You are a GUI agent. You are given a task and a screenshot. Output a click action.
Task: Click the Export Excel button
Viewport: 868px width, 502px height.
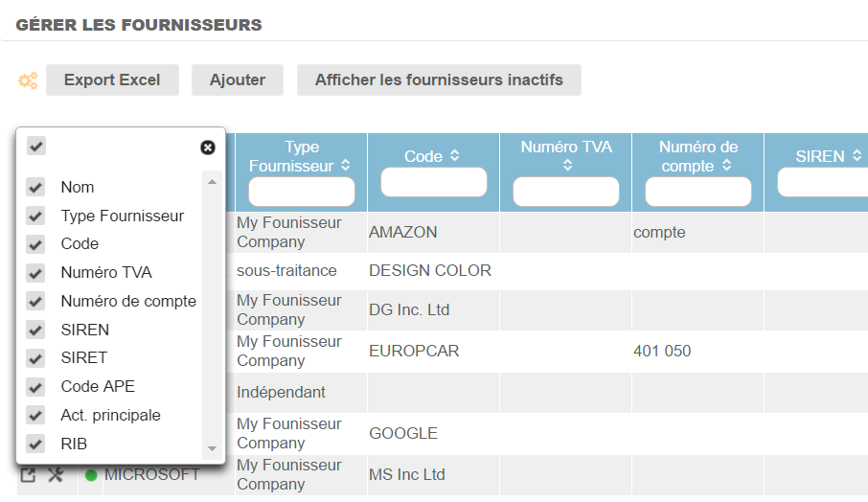112,80
